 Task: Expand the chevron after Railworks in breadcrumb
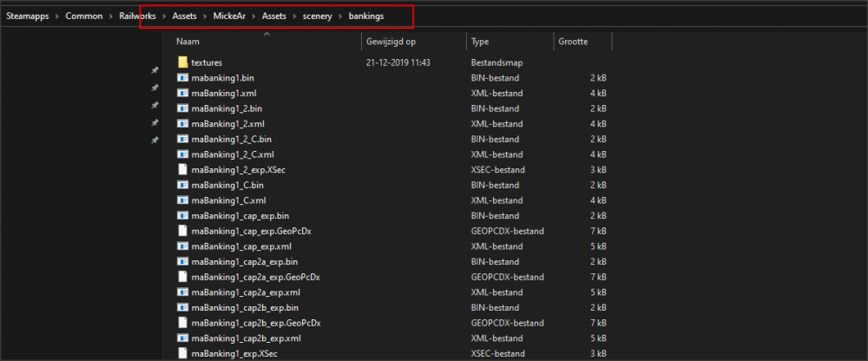pos(162,16)
